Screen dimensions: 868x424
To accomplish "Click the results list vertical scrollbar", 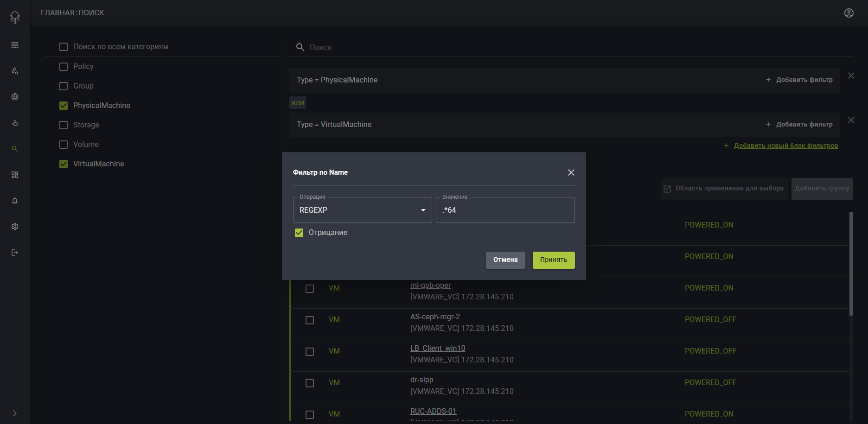I will point(851,264).
